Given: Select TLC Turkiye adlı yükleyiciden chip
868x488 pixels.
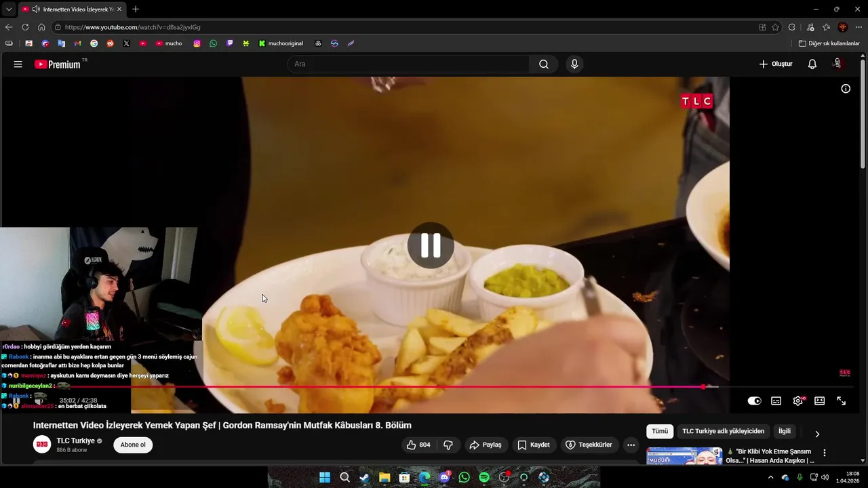Looking at the screenshot, I should click(x=723, y=431).
